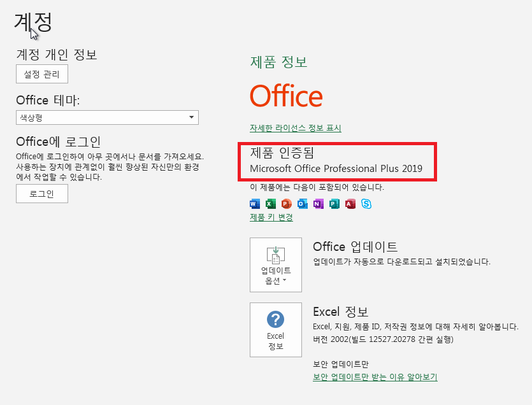Click the 로그인 button
This screenshot has height=405, width=532.
point(41,194)
